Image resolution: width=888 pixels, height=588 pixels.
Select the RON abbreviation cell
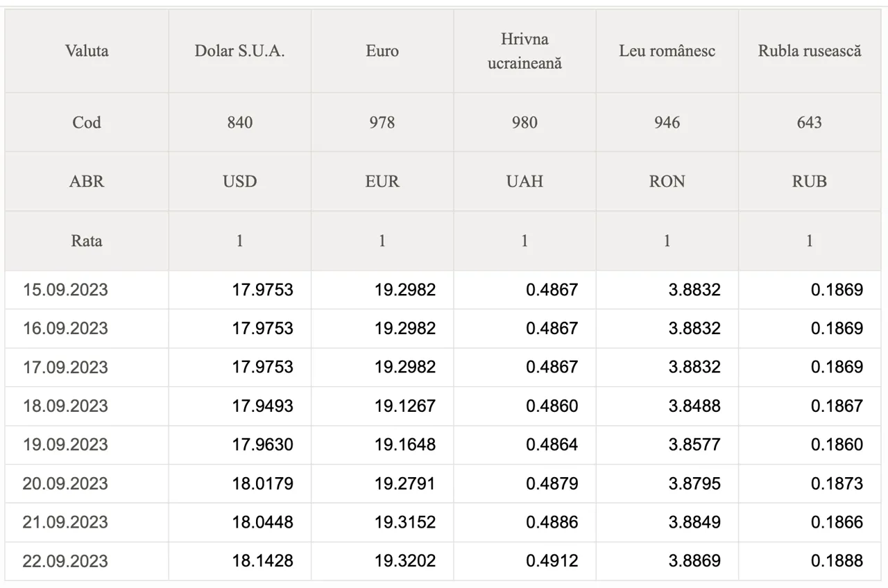[x=667, y=182]
